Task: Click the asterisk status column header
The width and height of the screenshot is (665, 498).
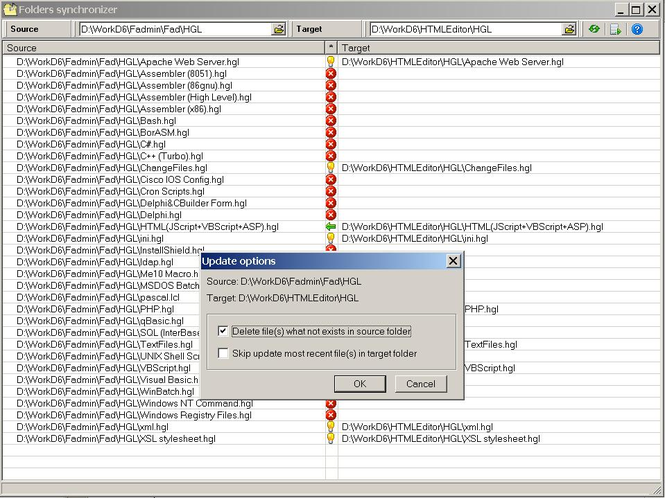Action: click(x=331, y=48)
